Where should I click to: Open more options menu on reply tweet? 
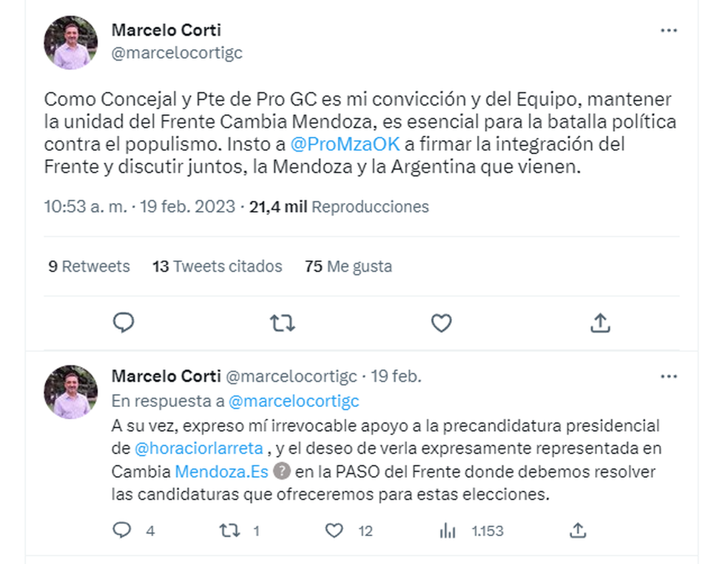pyautogui.click(x=669, y=377)
